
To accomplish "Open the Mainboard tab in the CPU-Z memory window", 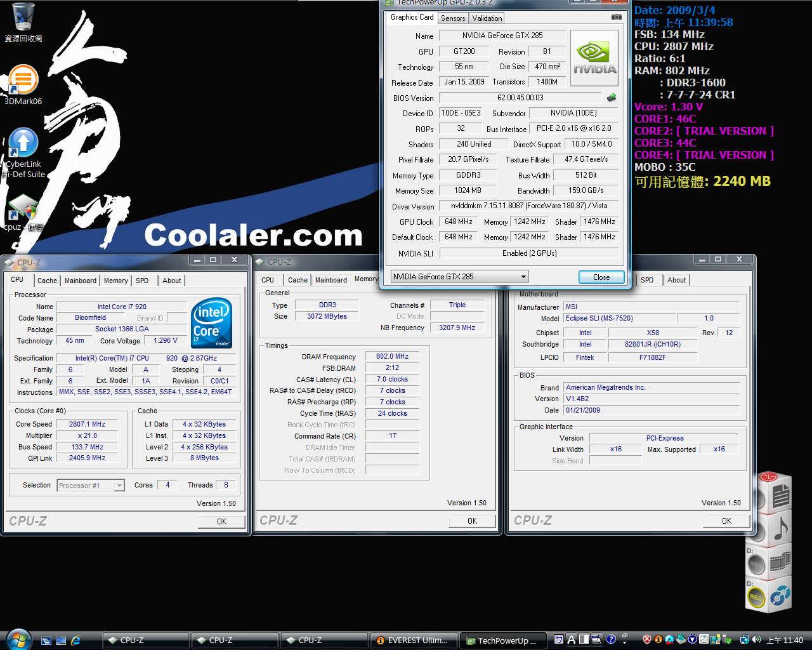I will [x=331, y=280].
